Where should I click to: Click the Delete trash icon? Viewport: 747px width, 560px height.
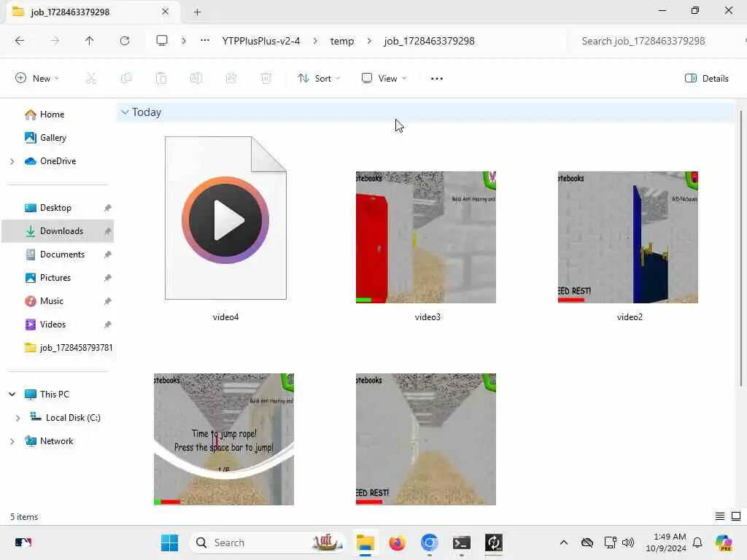click(266, 78)
